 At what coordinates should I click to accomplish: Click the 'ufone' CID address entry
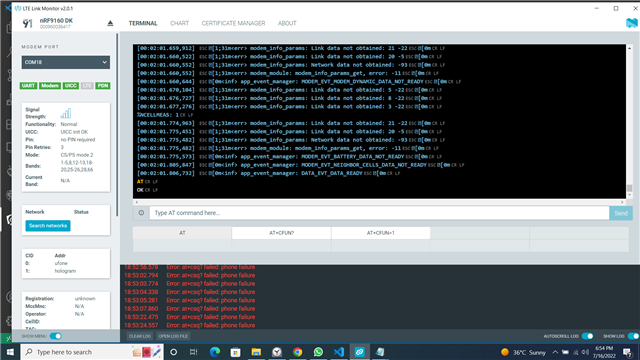[x=61, y=263]
